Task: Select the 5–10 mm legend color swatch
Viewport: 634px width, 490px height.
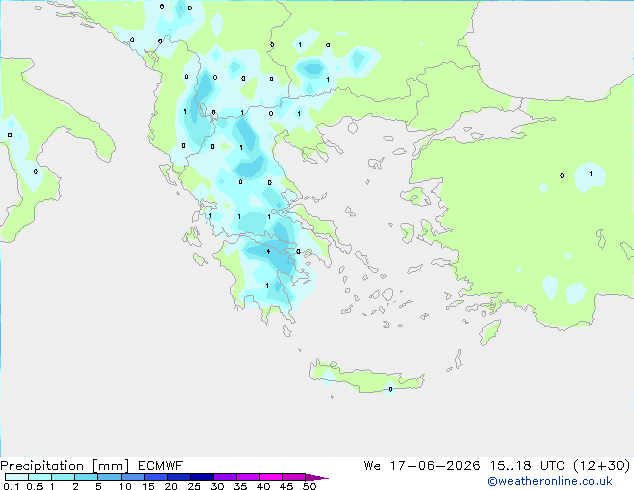Action: pos(109,477)
